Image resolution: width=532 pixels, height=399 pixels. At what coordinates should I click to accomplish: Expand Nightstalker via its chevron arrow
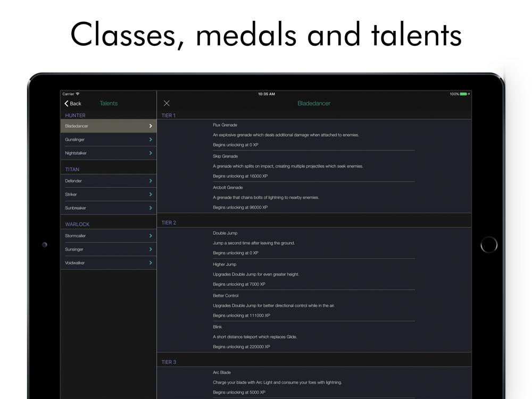point(151,153)
